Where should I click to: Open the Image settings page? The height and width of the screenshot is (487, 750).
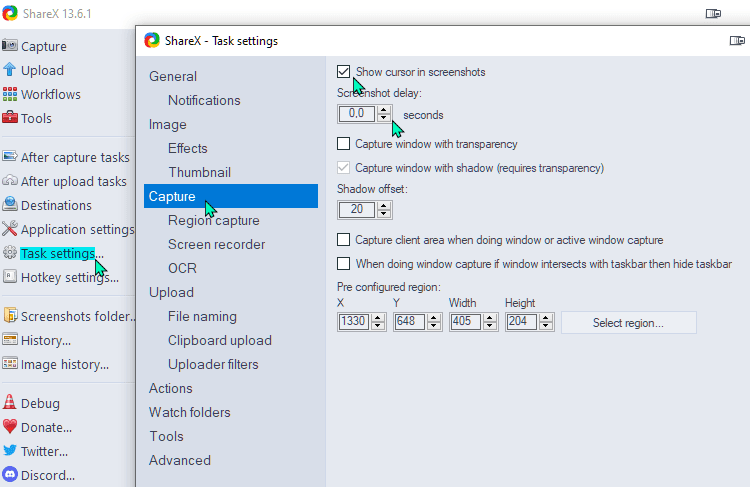[167, 124]
